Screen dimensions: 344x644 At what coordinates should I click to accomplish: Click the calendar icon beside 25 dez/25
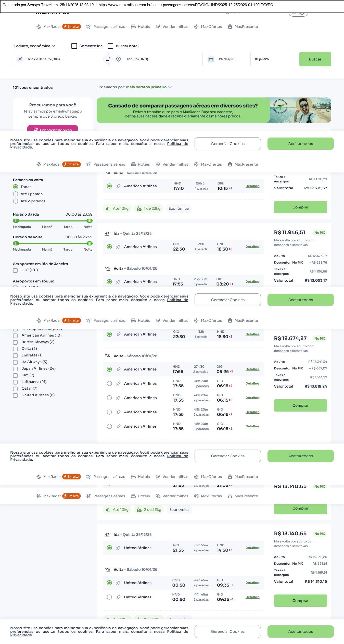[211, 59]
